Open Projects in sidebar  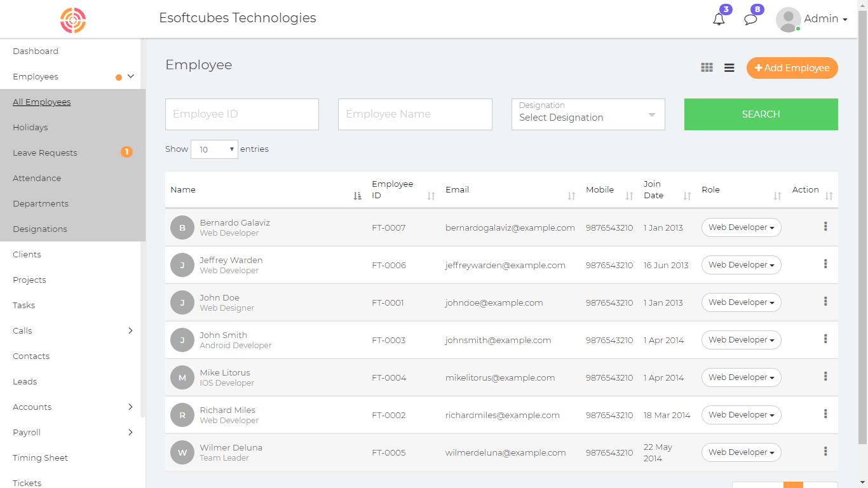point(29,280)
